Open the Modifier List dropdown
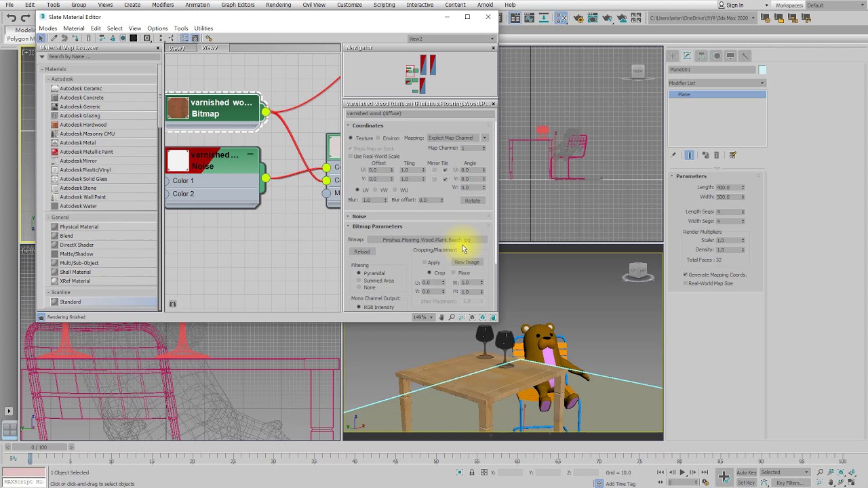 tap(717, 83)
